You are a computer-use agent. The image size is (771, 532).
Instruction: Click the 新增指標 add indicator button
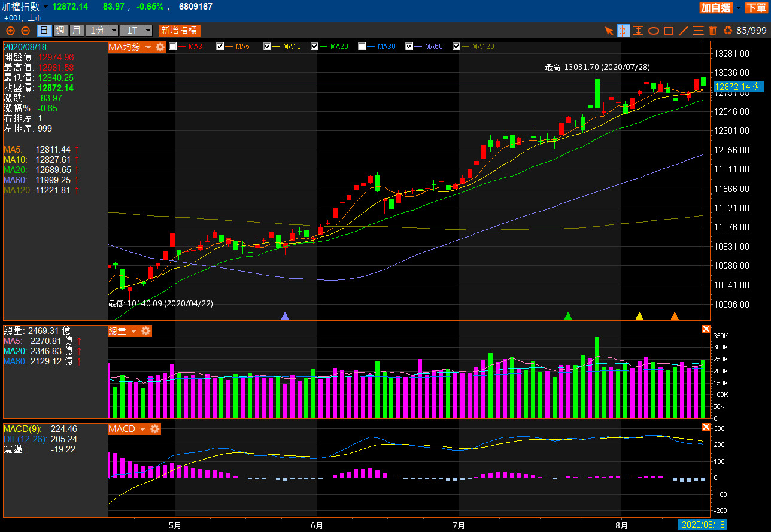(x=179, y=31)
